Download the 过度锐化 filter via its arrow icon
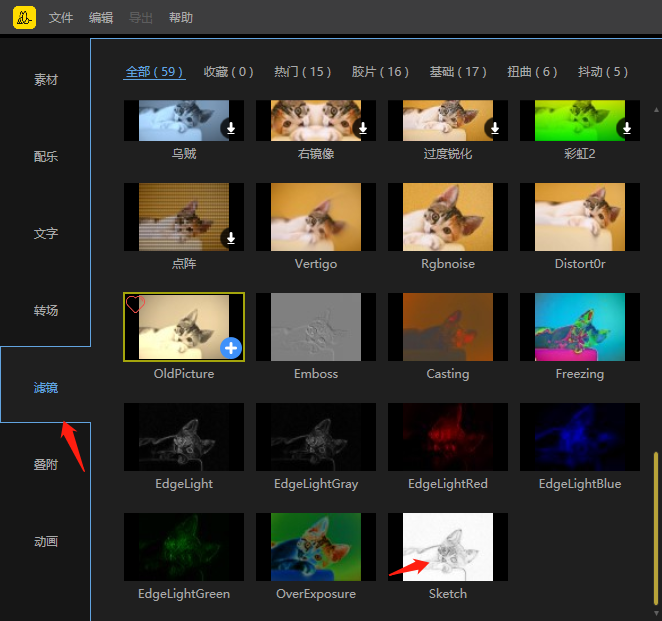 pos(495,128)
